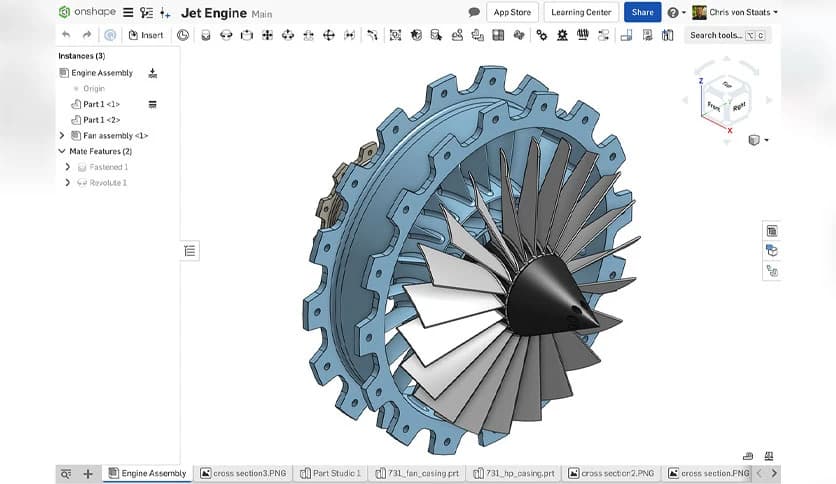Click the redo arrow in toolbar
This screenshot has height=484, width=836.
tap(87, 35)
